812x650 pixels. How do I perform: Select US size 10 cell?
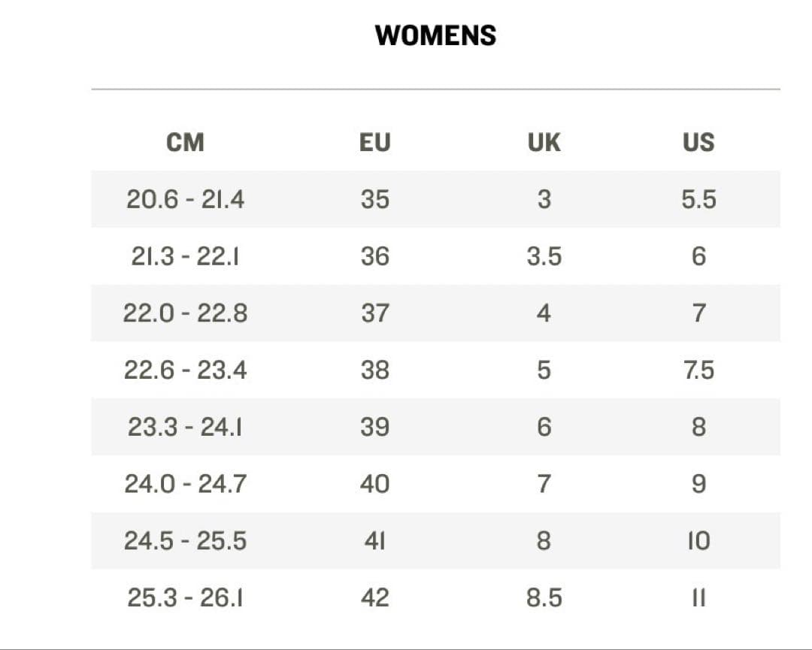698,540
